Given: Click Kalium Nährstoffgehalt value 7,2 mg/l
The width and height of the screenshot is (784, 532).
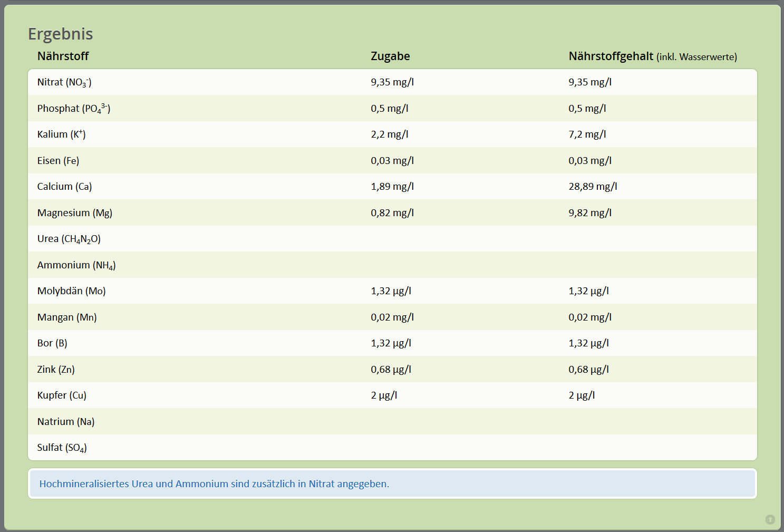Looking at the screenshot, I should [587, 134].
